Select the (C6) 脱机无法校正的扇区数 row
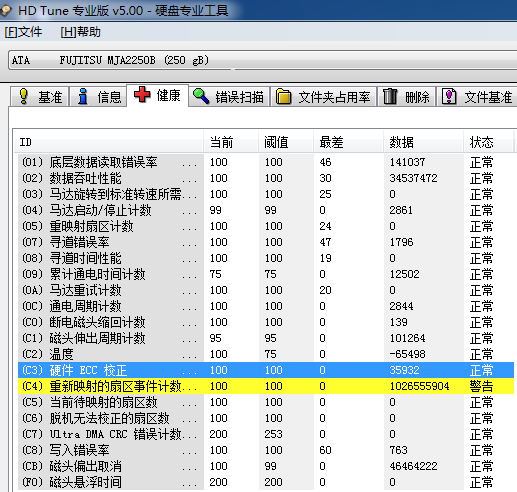This screenshot has width=517, height=492. coord(266,418)
